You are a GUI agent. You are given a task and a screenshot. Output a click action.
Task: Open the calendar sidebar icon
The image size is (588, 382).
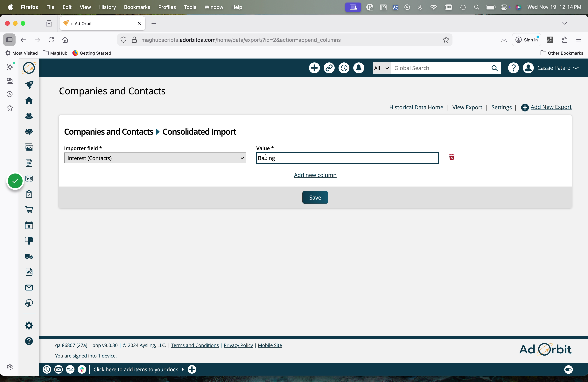tap(29, 225)
